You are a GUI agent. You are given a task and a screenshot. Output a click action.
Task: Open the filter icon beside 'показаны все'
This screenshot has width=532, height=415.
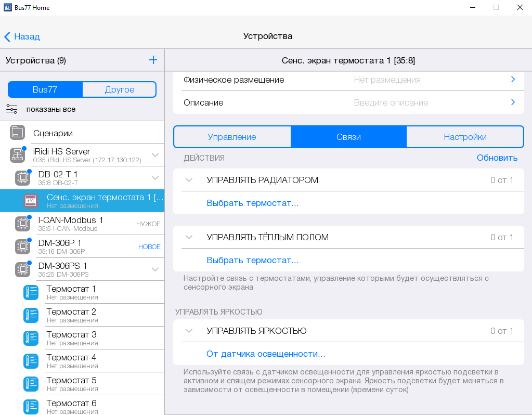(12, 109)
